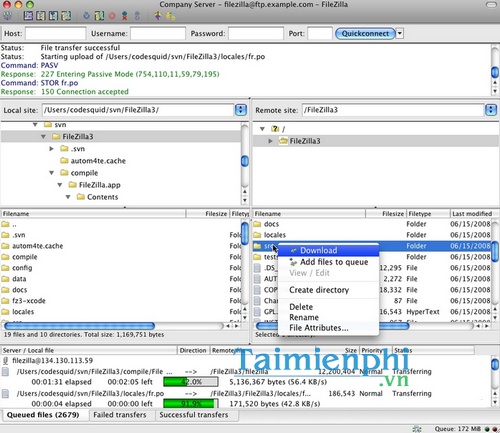Sort queue by Priority column header
The height and width of the screenshot is (433, 500).
click(x=375, y=350)
